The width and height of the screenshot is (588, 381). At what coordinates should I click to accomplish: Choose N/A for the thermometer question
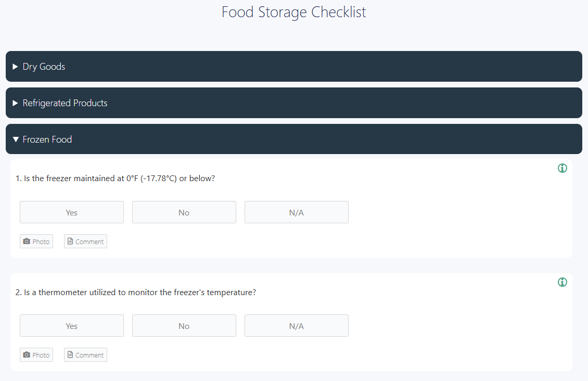296,325
